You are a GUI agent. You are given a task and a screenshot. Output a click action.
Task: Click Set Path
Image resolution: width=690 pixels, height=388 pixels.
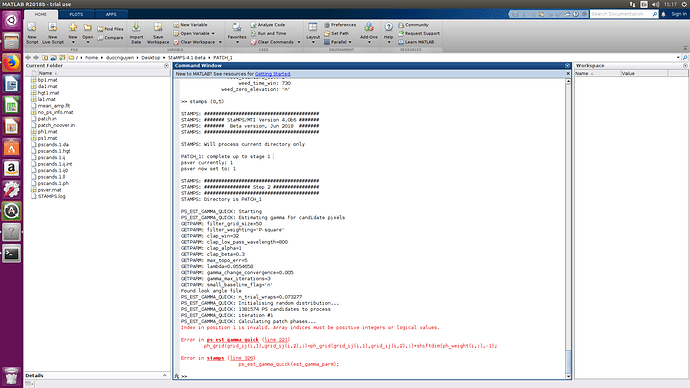pos(337,33)
